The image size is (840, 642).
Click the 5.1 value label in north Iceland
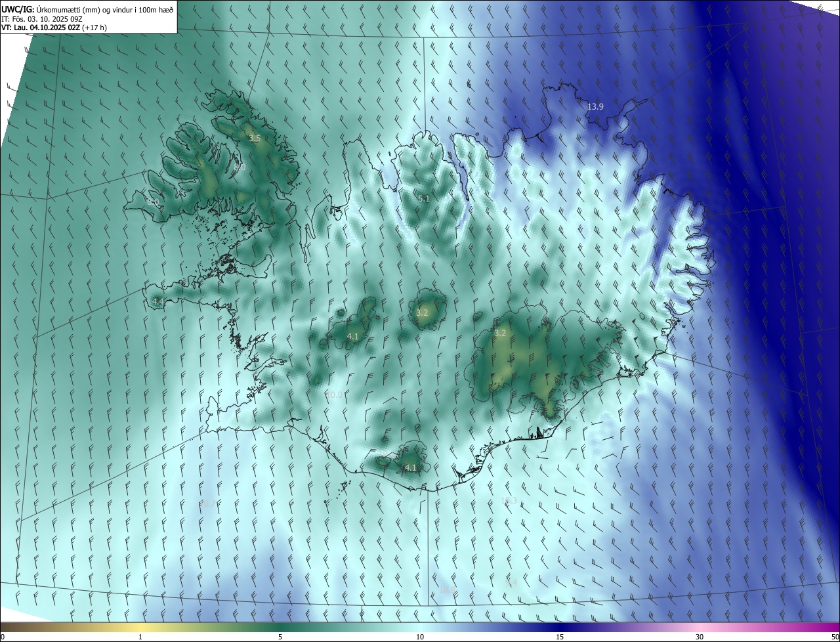pos(424,198)
